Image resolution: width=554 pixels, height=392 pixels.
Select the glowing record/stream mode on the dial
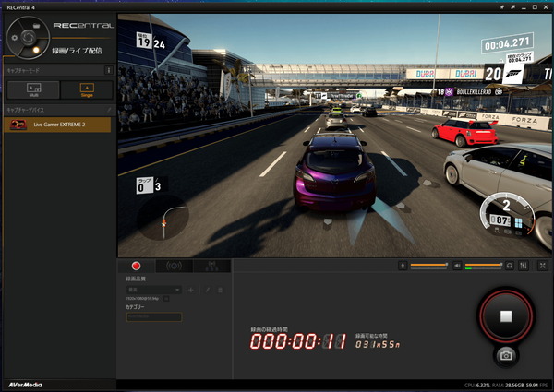pyautogui.click(x=36, y=50)
